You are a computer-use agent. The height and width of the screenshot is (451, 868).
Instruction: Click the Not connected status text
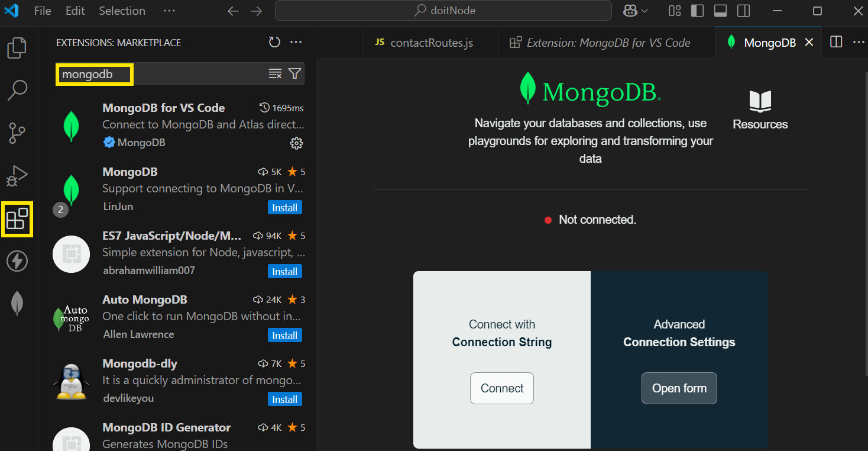597,220
